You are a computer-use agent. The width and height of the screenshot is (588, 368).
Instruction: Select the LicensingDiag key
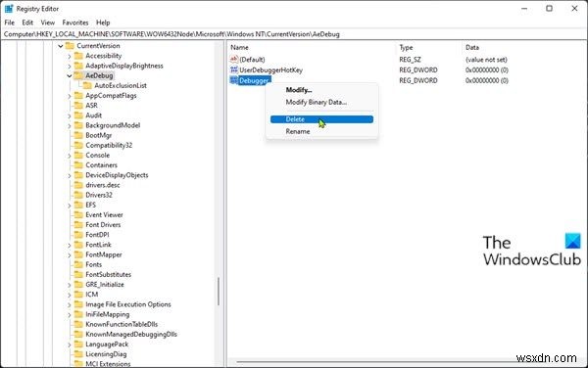click(x=106, y=353)
